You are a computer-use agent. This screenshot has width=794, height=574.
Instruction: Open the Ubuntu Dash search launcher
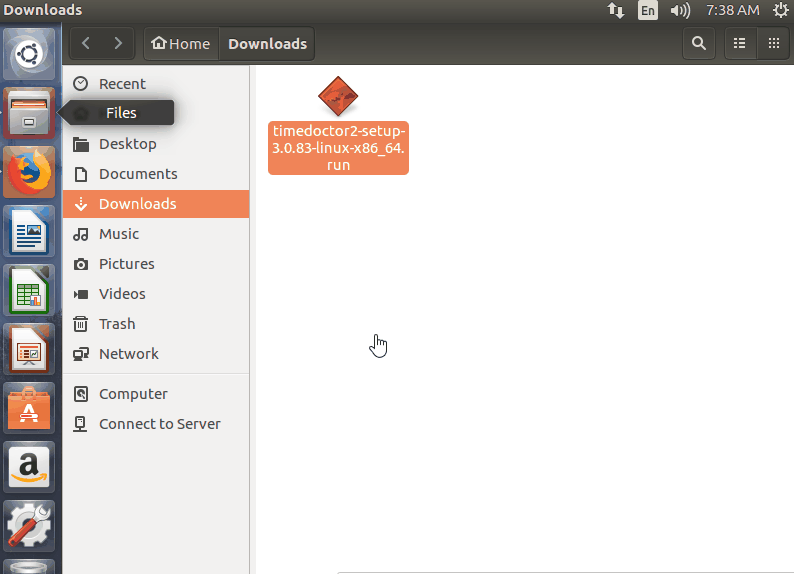pyautogui.click(x=29, y=54)
